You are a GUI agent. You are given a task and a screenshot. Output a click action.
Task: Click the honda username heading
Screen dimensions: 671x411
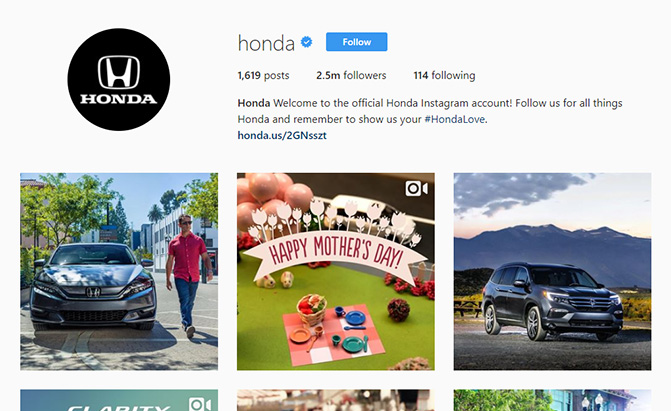[x=266, y=43]
